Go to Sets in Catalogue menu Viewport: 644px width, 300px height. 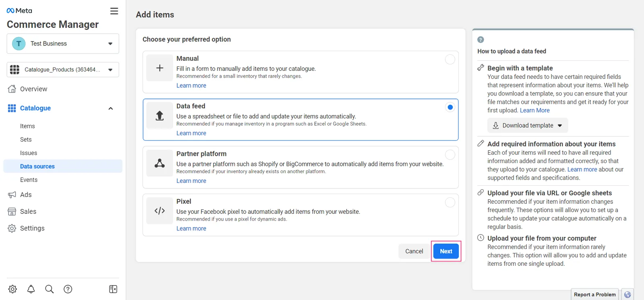[x=26, y=139]
